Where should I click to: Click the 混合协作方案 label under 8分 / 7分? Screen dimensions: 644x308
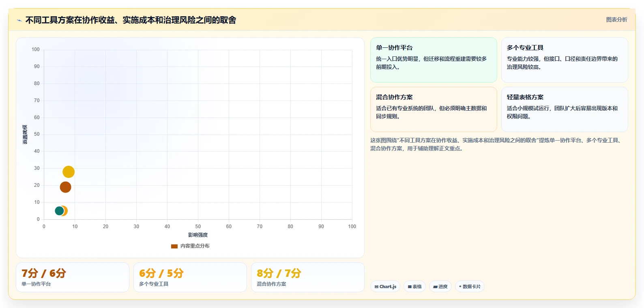pyautogui.click(x=271, y=284)
